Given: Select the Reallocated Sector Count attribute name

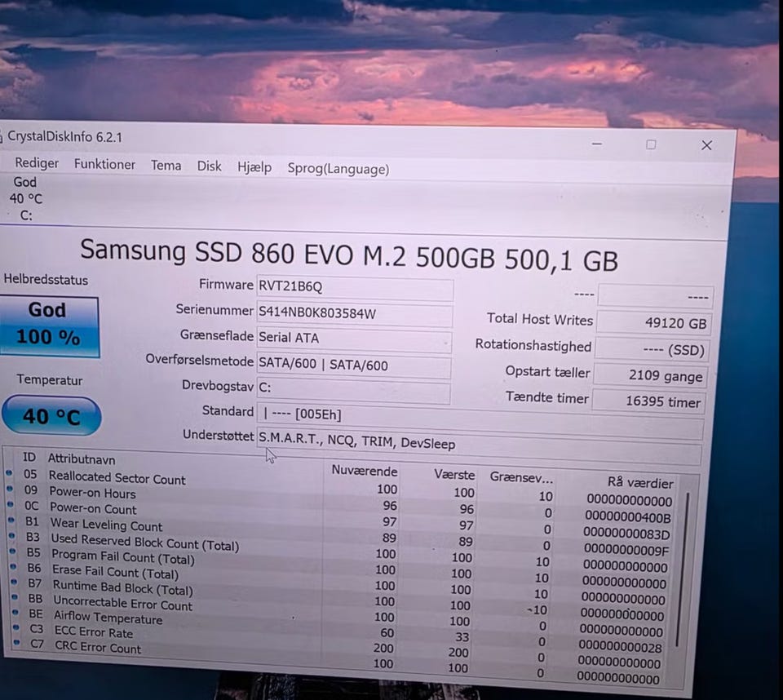Looking at the screenshot, I should click(117, 477).
